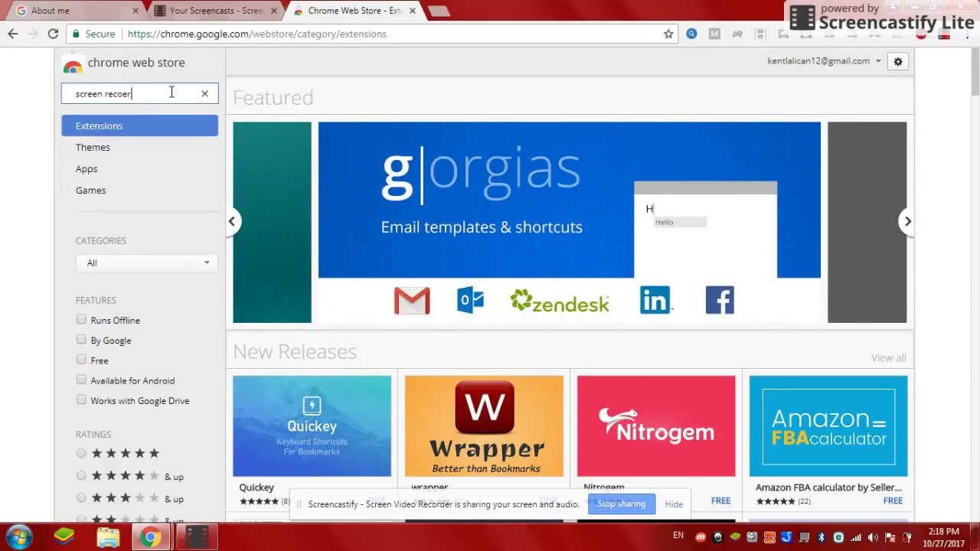Viewport: 980px width, 551px height.
Task: Select Themes in the sidebar
Action: point(93,147)
